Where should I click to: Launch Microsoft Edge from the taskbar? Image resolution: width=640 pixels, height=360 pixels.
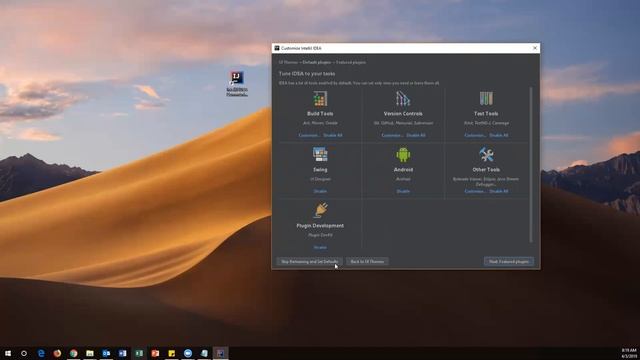click(x=41, y=353)
